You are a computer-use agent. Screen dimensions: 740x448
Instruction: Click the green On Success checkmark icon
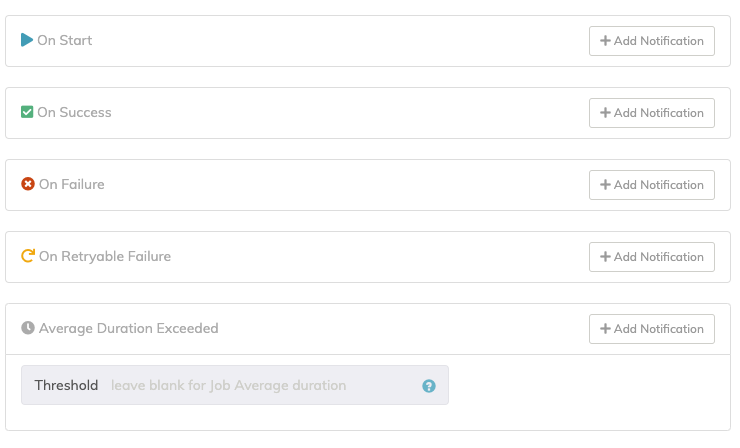click(27, 112)
